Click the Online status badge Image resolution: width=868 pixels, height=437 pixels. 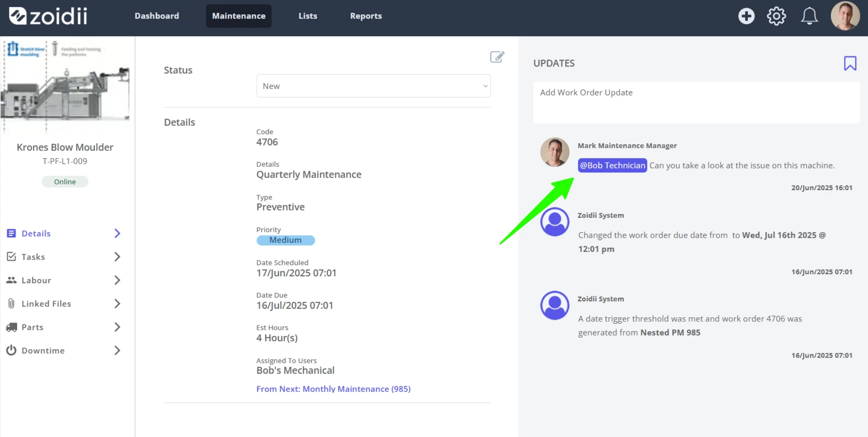pyautogui.click(x=65, y=182)
